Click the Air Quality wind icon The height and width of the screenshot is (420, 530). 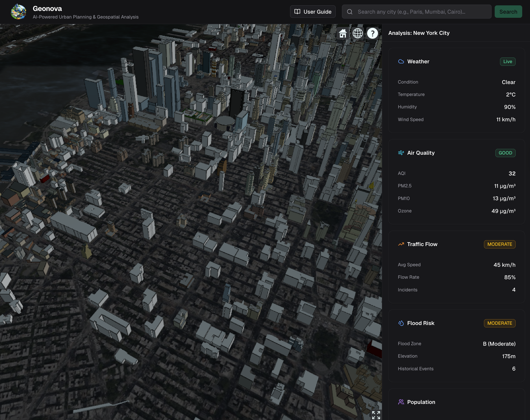pyautogui.click(x=401, y=153)
